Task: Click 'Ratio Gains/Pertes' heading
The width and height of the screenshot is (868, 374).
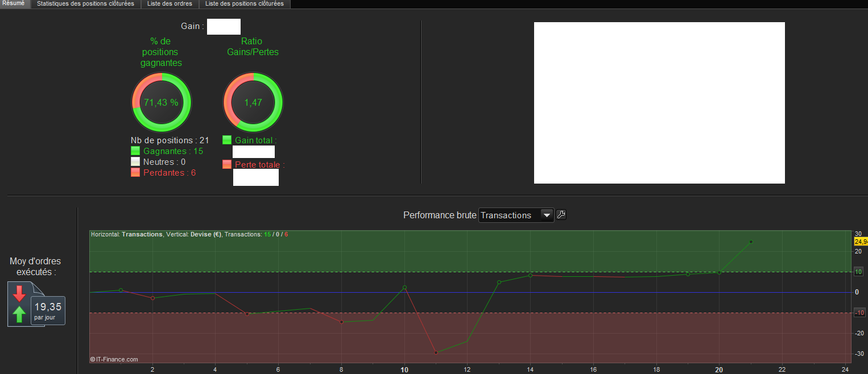Action: (x=253, y=47)
